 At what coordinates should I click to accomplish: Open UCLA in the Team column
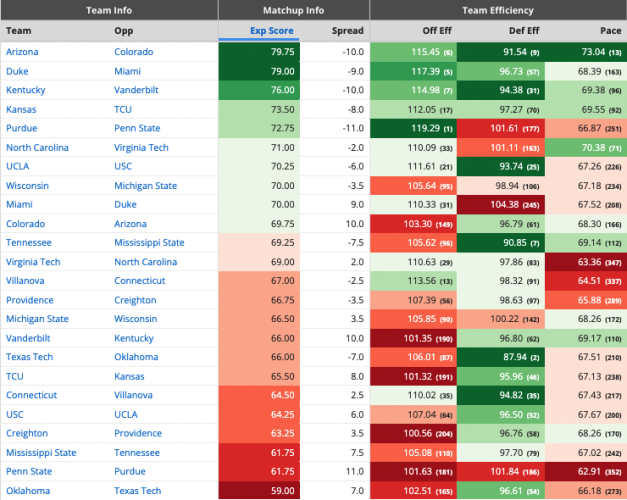[18, 166]
